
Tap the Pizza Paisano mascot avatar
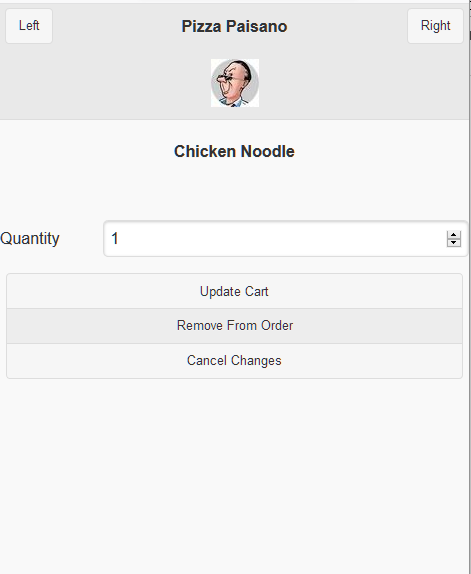[x=235, y=83]
